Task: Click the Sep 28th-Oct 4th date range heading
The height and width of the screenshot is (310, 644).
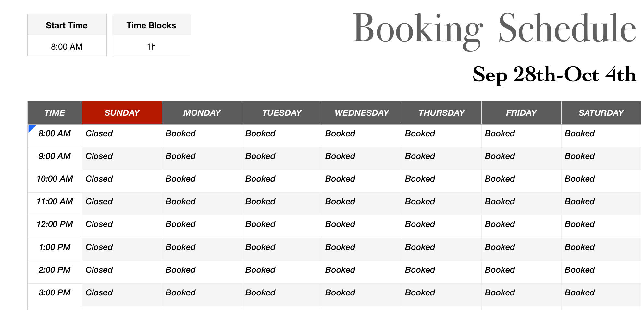Action: [554, 75]
